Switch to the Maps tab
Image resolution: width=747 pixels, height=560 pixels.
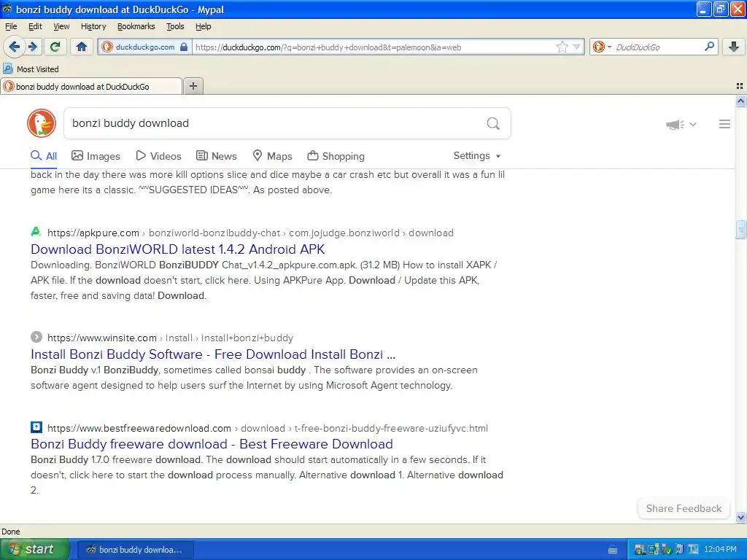(272, 156)
